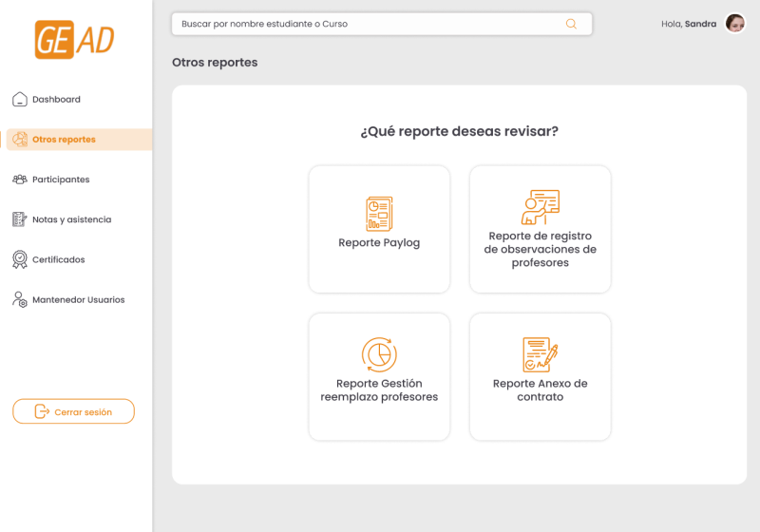Click the Notas y asistencia checklist icon

[x=19, y=219]
